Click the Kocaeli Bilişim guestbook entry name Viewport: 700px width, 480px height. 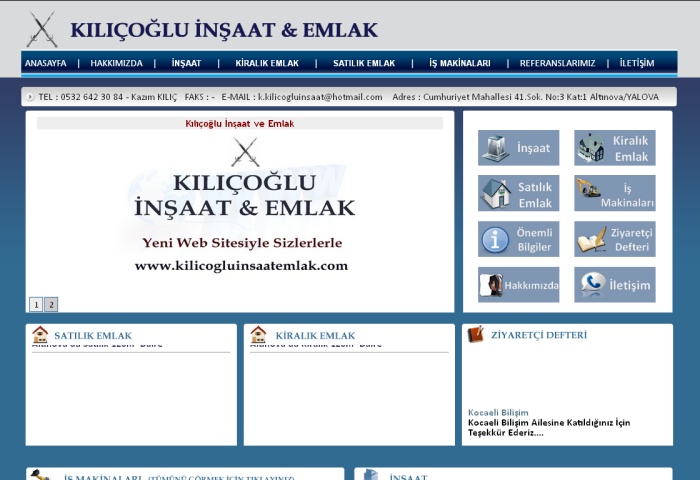point(498,413)
